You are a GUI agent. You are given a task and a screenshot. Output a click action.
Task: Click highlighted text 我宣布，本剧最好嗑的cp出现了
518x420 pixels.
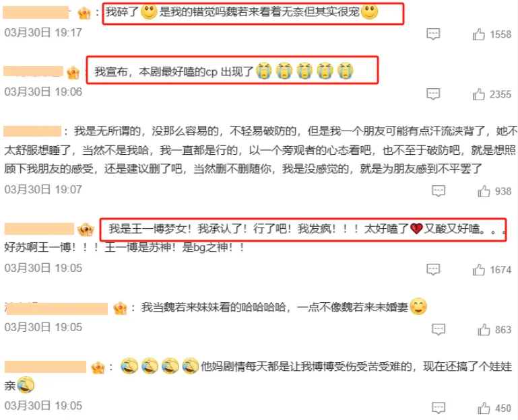[x=174, y=71]
